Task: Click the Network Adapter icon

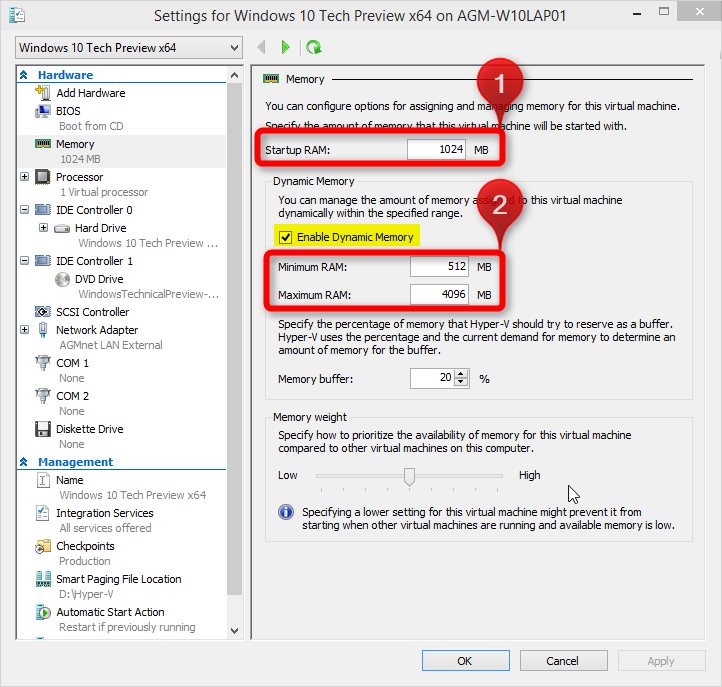Action: pos(43,330)
